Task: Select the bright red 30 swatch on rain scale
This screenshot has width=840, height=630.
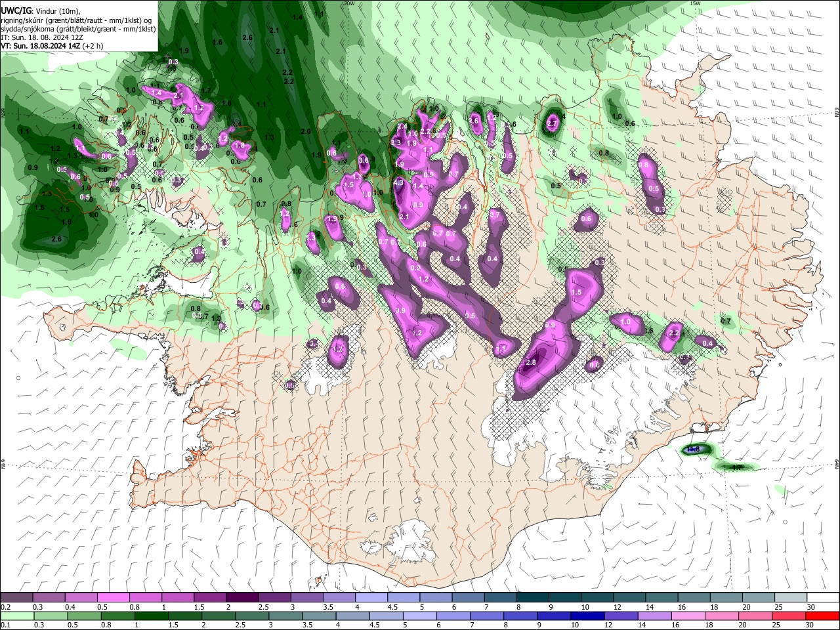Action: 822,616
